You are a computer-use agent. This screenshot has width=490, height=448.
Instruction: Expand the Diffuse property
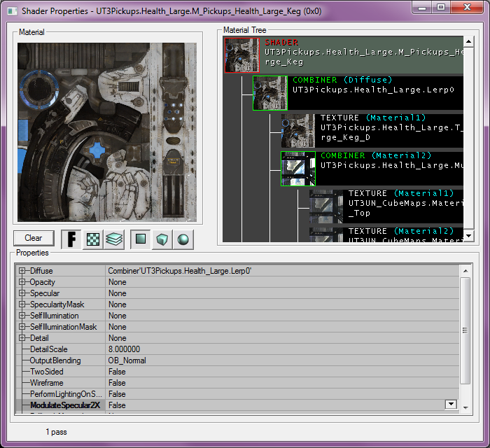(x=22, y=271)
